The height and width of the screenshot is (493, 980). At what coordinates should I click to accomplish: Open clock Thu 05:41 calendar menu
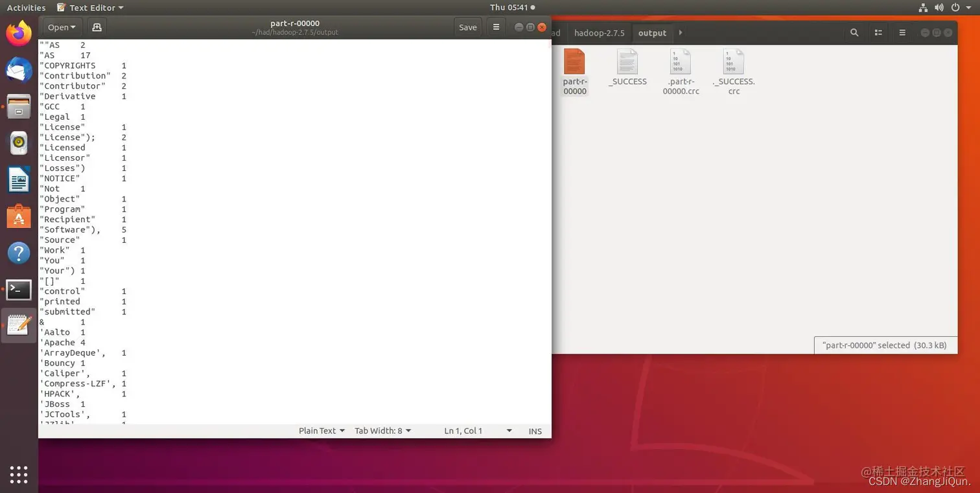(x=512, y=8)
